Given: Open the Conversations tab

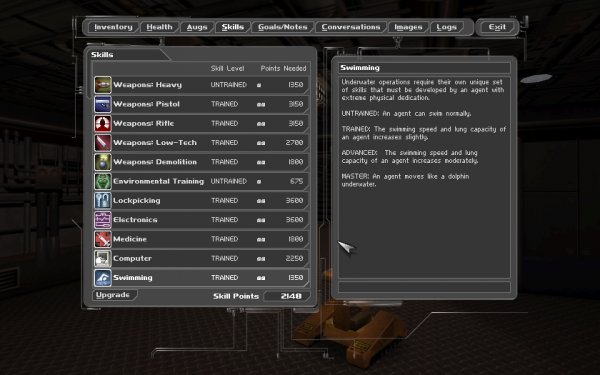Looking at the screenshot, I should (351, 27).
